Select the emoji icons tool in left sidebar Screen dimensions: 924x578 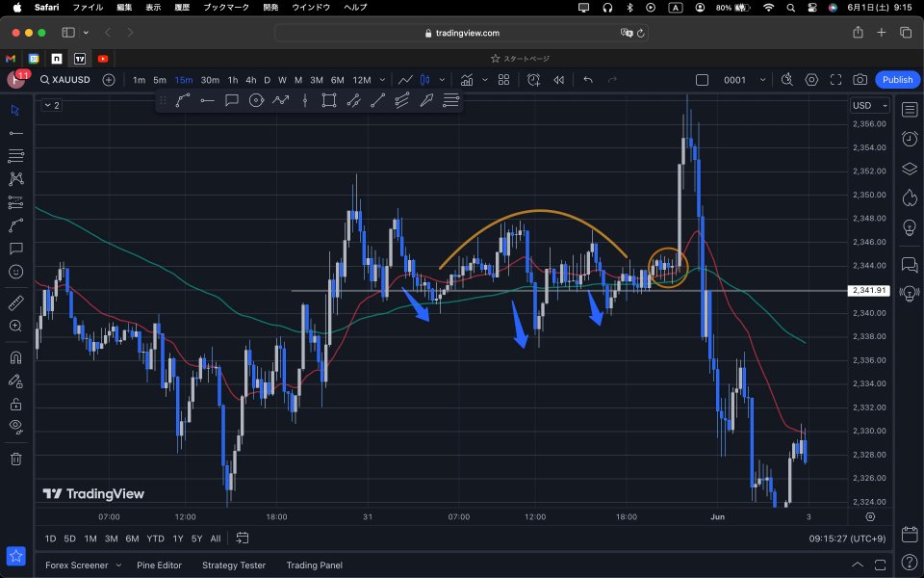click(15, 273)
